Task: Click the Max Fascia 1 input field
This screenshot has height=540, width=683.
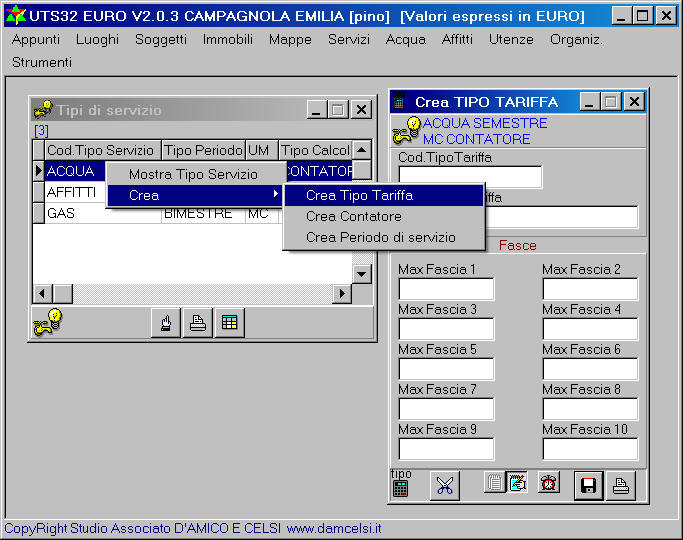Action: coord(446,289)
